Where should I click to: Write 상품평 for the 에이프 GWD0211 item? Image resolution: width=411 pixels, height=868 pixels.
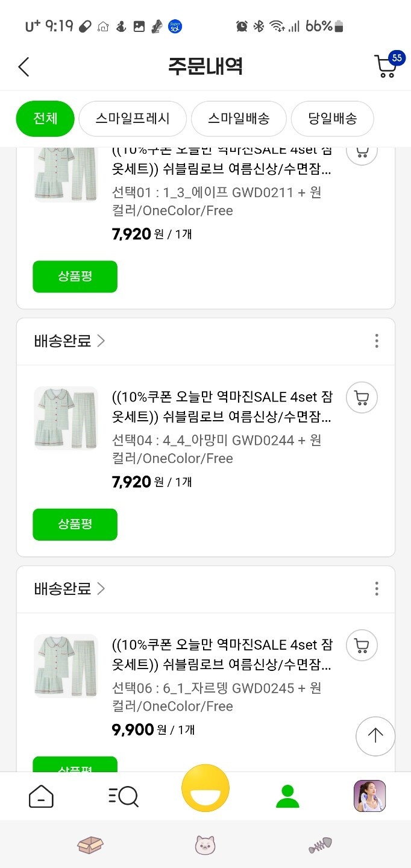click(x=75, y=277)
